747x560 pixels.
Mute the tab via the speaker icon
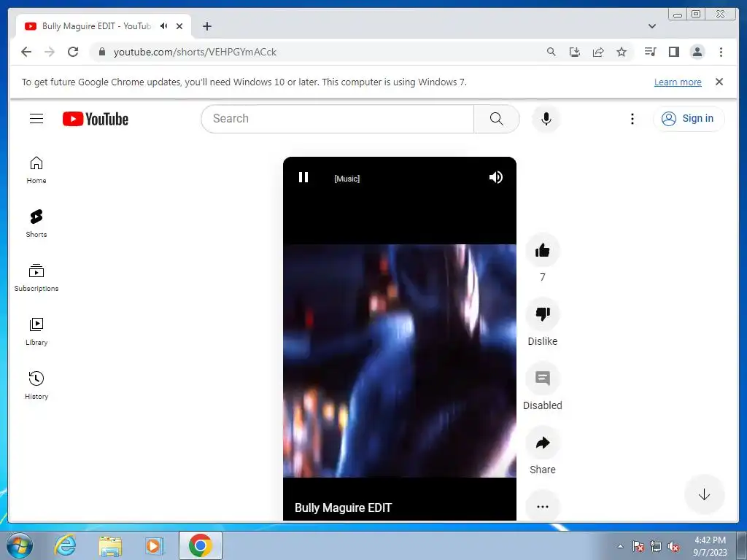coord(164,26)
